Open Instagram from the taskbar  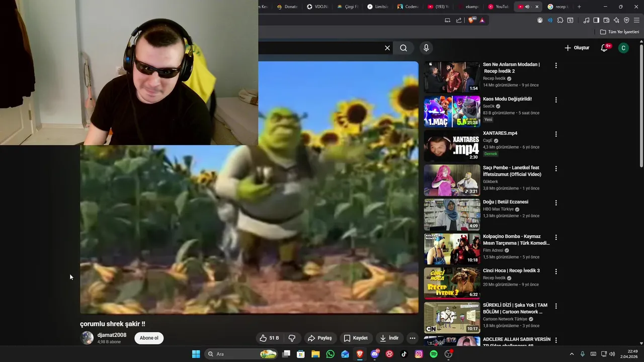click(419, 354)
